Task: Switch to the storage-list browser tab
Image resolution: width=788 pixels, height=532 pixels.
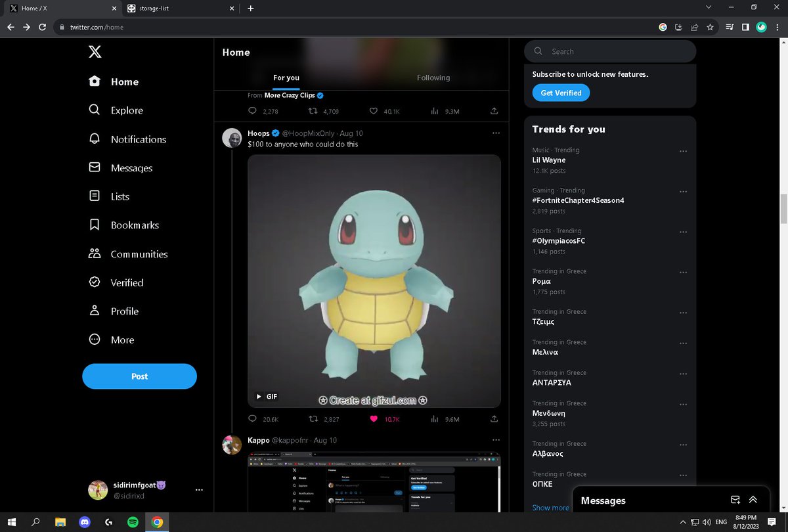Action: coord(181,9)
